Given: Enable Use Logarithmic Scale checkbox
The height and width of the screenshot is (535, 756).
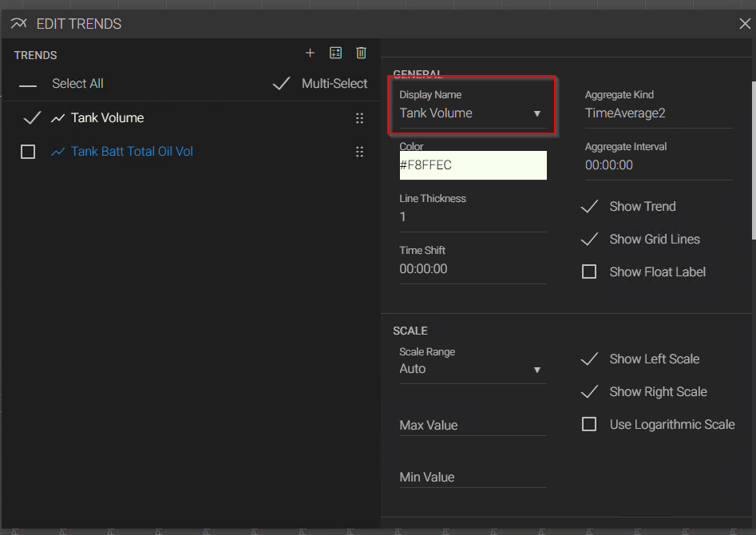Looking at the screenshot, I should 589,424.
